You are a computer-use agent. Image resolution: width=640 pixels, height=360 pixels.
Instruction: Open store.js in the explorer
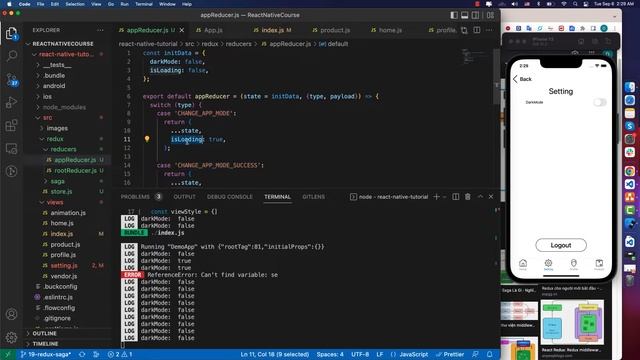tap(61, 192)
